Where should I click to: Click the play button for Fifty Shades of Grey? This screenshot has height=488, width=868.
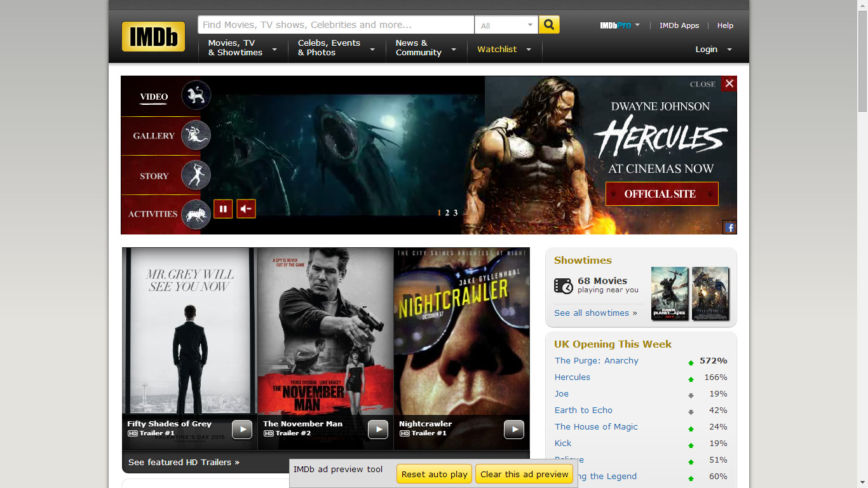coord(242,430)
